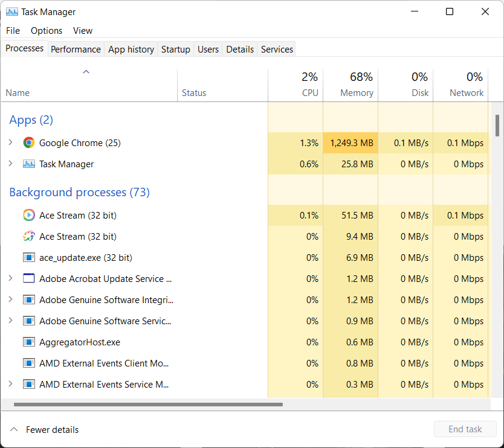This screenshot has width=504, height=448.
Task: Click the AMD External Events Client icon
Action: click(28, 363)
